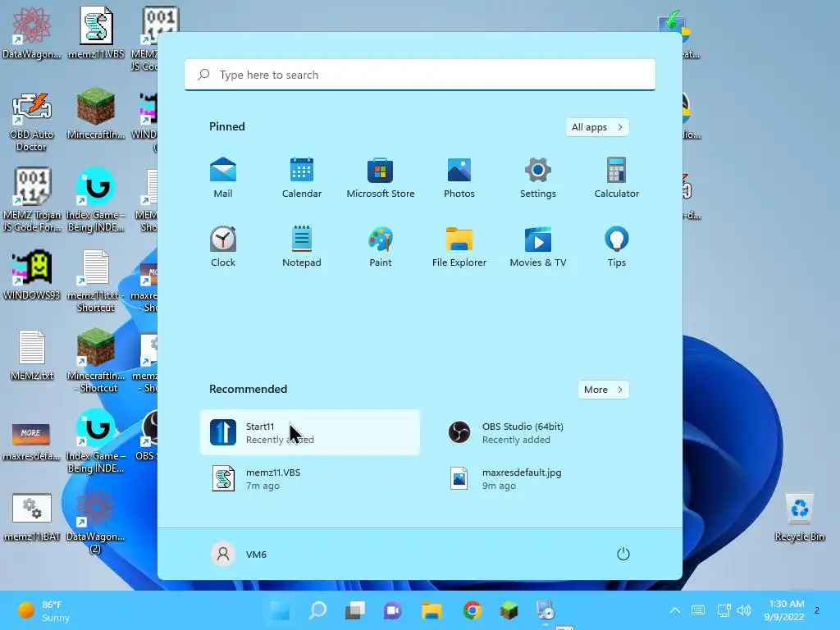Open the network status tray icon

724,610
